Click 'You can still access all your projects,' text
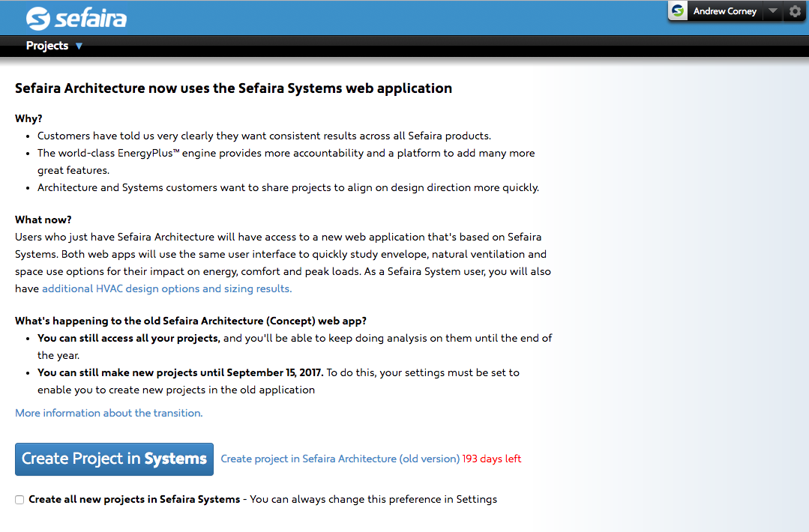Viewport: 809px width, 532px height. coord(129,338)
